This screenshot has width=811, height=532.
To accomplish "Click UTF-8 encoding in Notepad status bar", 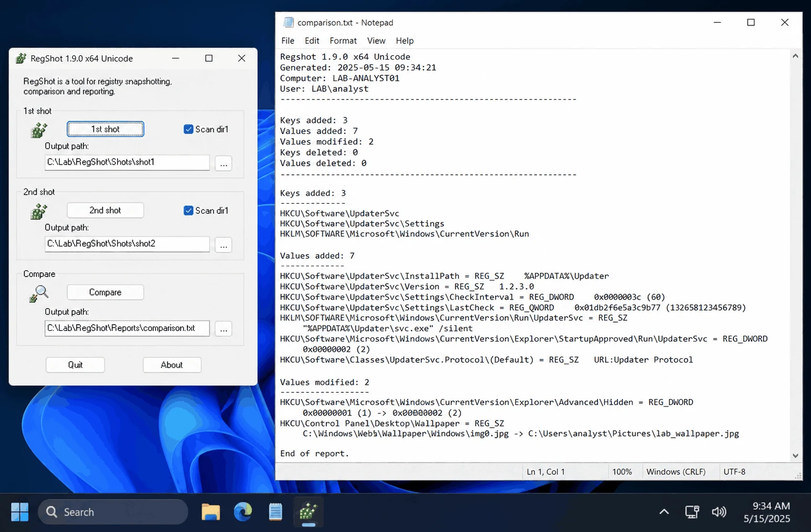I will tap(735, 472).
